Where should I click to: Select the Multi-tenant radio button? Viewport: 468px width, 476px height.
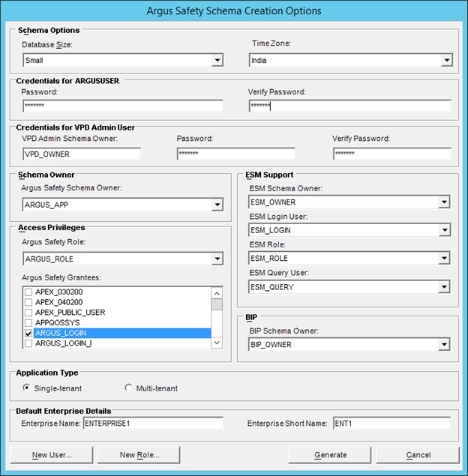[128, 388]
